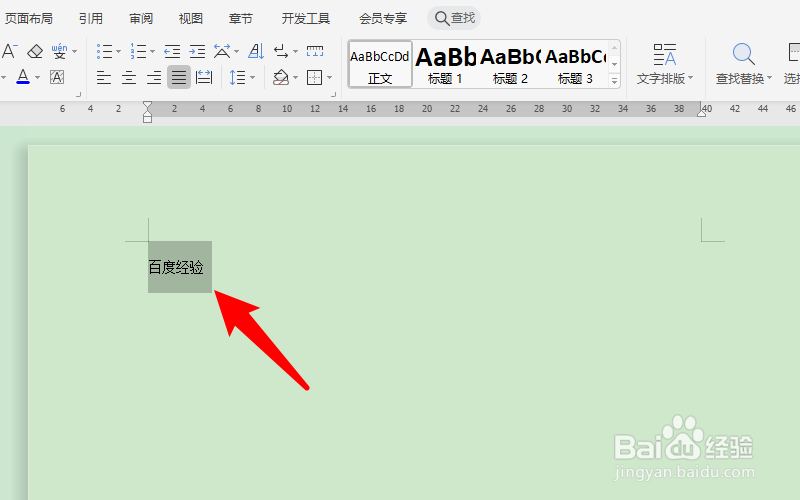Open 文字排版 text layout menu
Image resolution: width=800 pixels, height=500 pixels.
[x=665, y=63]
